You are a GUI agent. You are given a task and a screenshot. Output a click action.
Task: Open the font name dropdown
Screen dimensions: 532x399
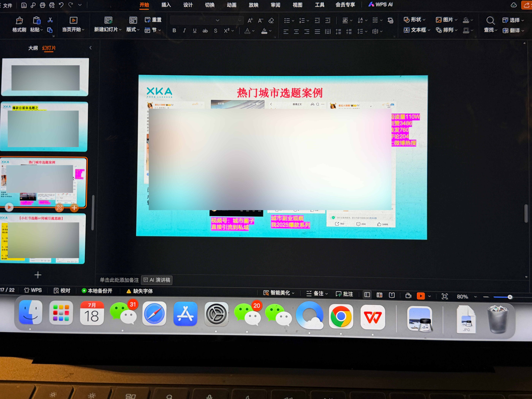click(x=217, y=20)
